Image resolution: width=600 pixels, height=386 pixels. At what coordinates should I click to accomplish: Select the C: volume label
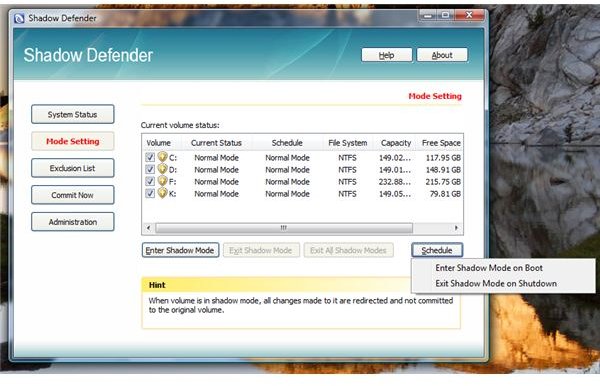(x=173, y=158)
